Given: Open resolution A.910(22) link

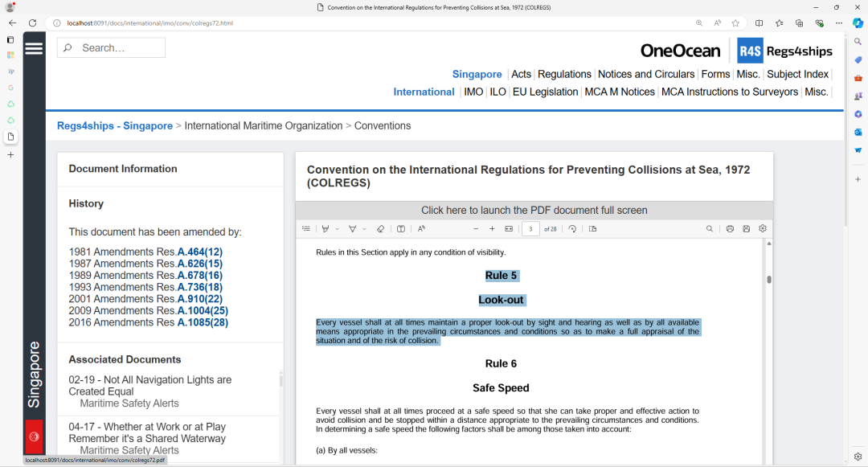Looking at the screenshot, I should tap(200, 299).
